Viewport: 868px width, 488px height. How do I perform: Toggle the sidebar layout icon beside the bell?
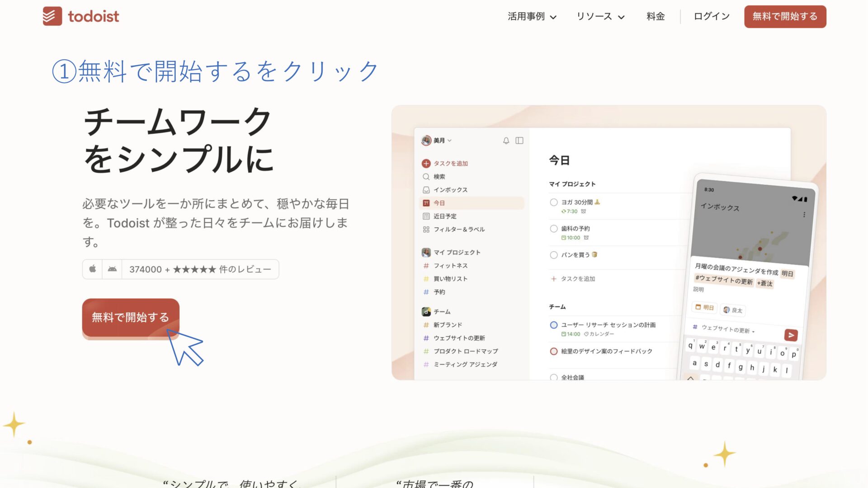519,141
